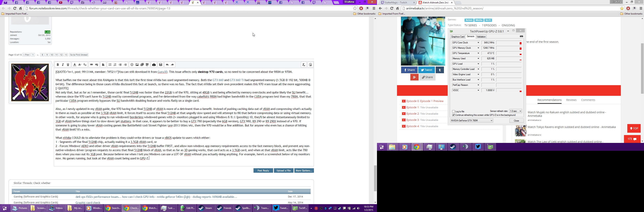
Task: Click the insert smiley icon
Action: coord(132,65)
